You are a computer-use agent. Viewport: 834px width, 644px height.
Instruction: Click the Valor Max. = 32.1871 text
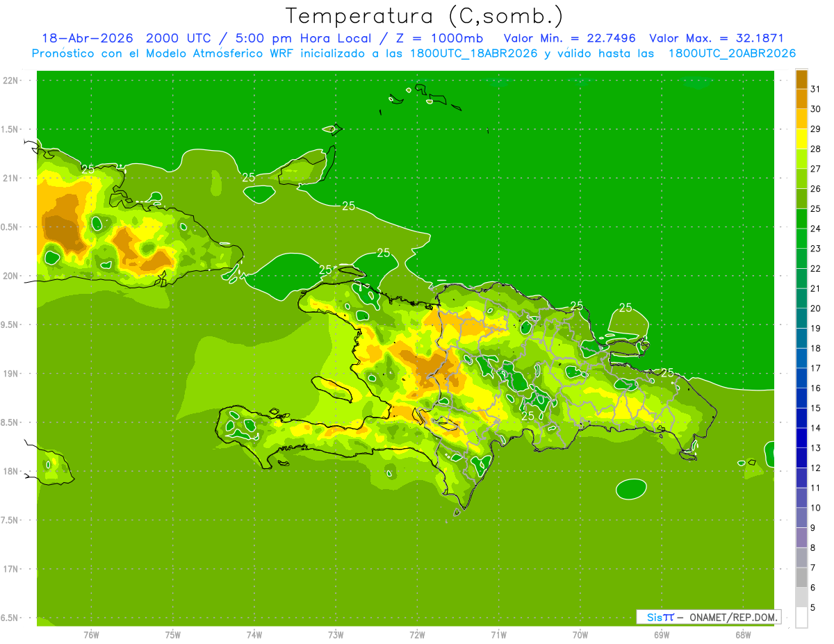coord(717,38)
